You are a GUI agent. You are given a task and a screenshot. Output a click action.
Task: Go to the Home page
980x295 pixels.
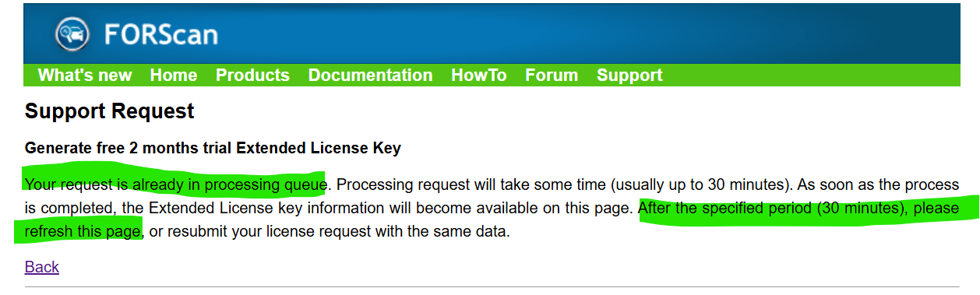[x=174, y=76]
